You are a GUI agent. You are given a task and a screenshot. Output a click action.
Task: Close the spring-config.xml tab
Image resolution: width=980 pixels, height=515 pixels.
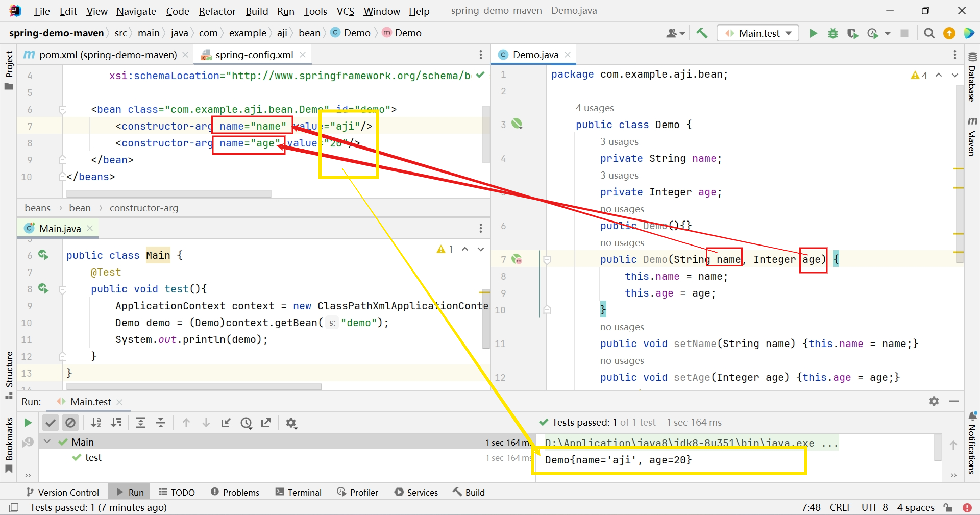tap(303, 55)
